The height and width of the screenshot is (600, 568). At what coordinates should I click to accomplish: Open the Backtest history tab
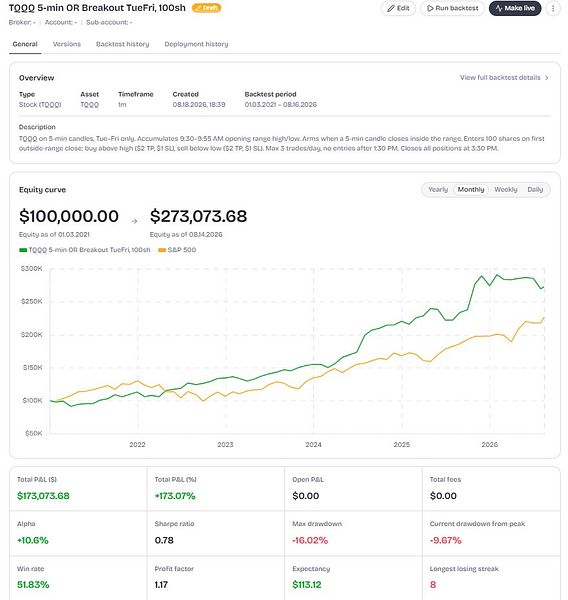coord(122,44)
